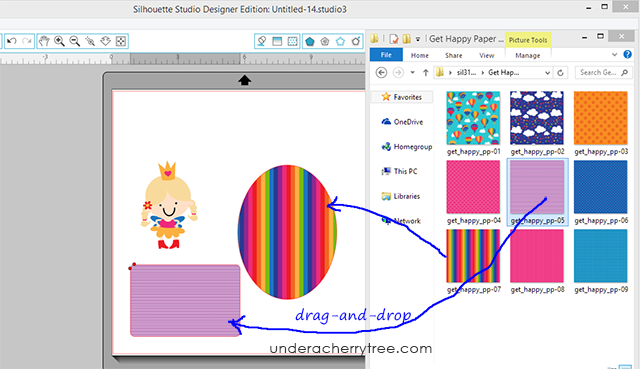Open the Fill Pattern panel icon
The height and width of the screenshot is (369, 640).
point(293,41)
